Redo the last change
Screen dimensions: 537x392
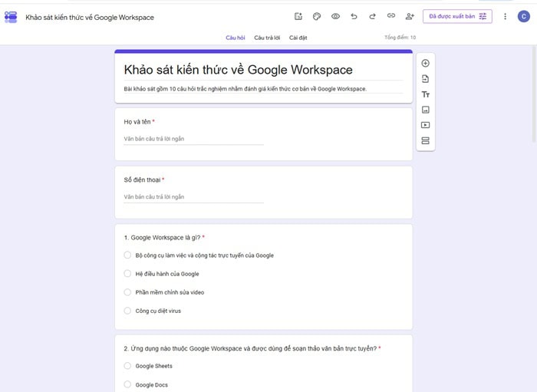point(372,16)
